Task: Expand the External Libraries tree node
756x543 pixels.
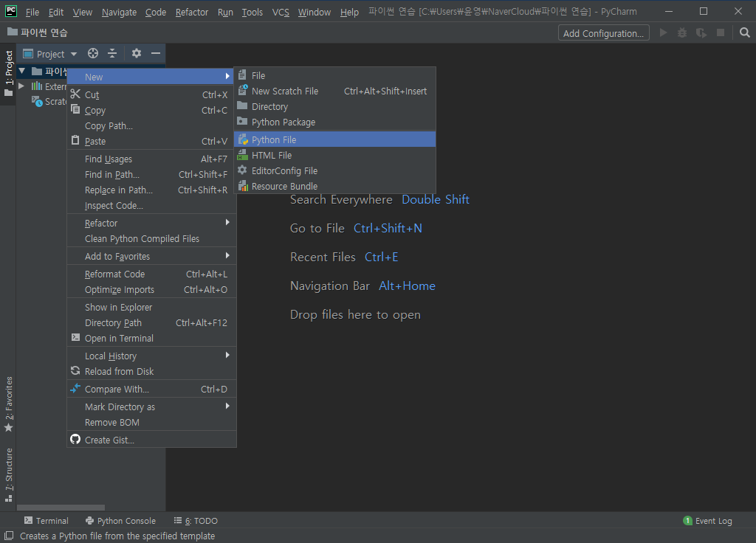Action: pos(21,86)
